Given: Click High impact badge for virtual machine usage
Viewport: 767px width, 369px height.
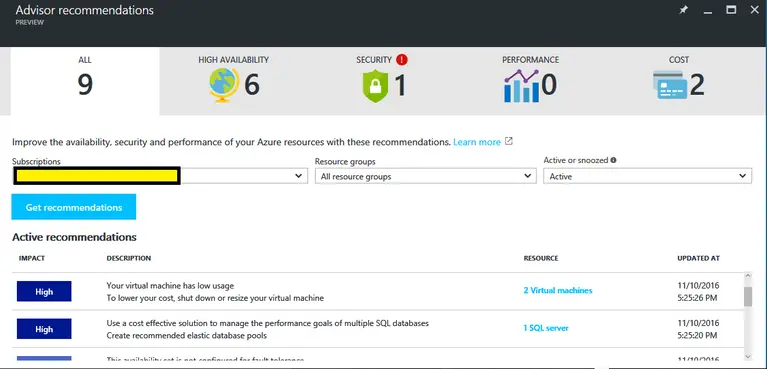Looking at the screenshot, I should (x=44, y=291).
